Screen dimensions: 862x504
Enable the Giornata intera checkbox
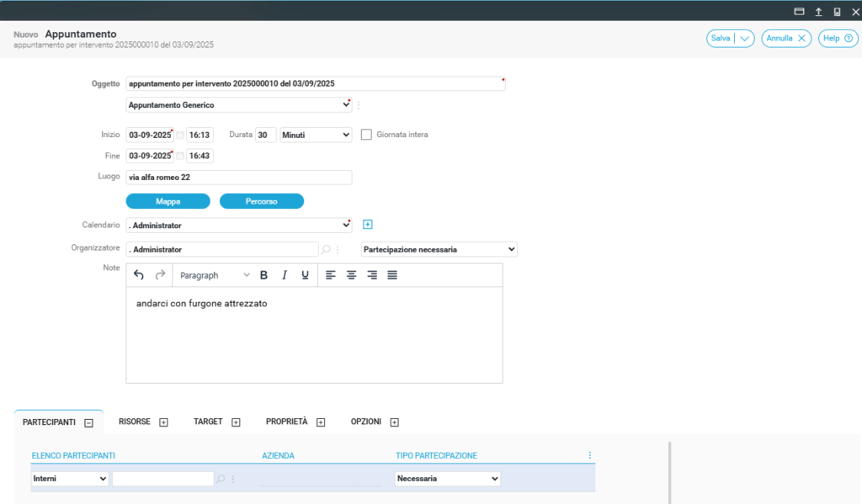(366, 135)
